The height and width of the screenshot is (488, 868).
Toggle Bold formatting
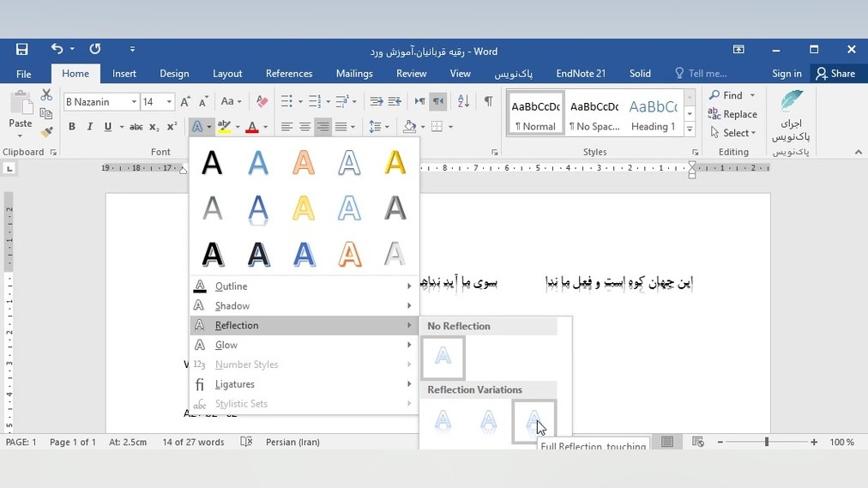pyautogui.click(x=72, y=127)
